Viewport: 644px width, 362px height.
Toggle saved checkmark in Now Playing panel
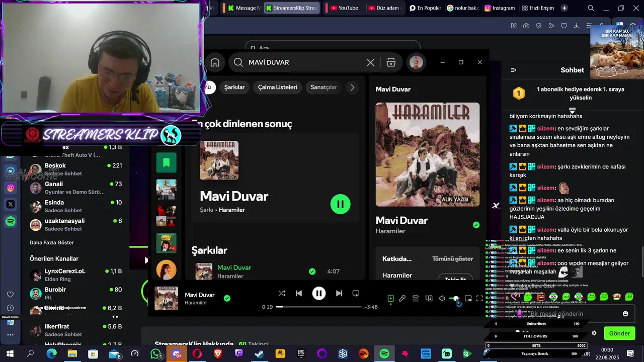click(476, 225)
